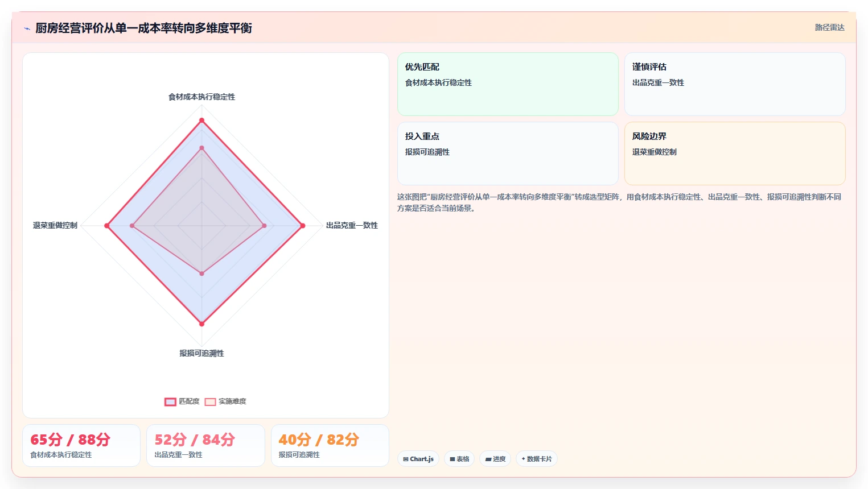Click the 食材成本执行稳定性 radar axis label
Viewport: 868px width, 489px height.
pyautogui.click(x=201, y=97)
